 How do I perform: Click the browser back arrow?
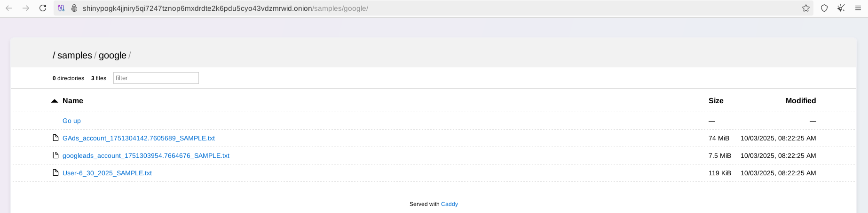click(9, 8)
